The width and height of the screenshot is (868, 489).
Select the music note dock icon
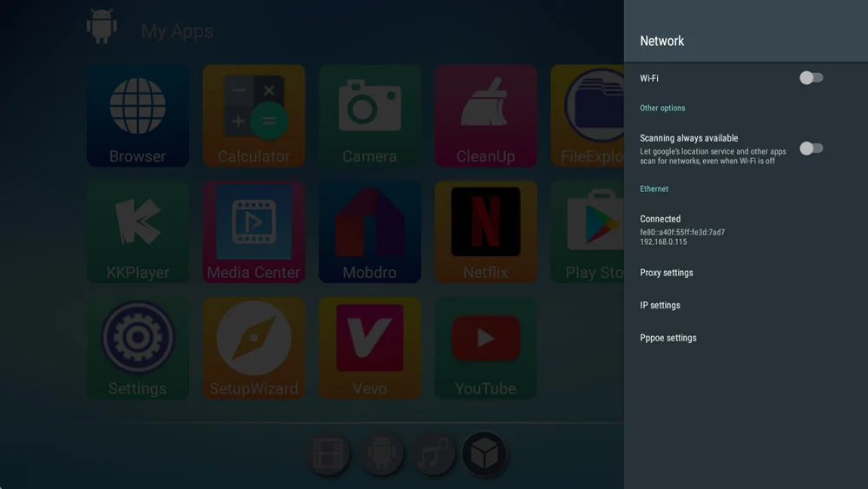(433, 453)
